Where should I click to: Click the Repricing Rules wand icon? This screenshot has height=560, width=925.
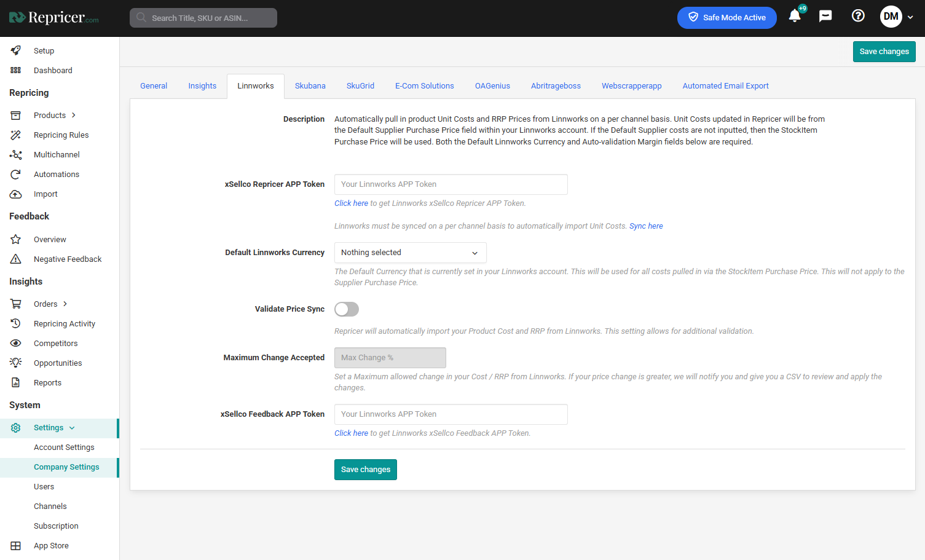16,135
